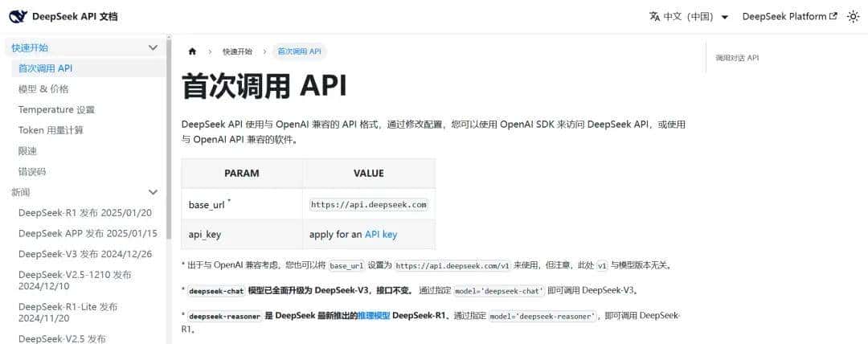The image size is (868, 344).
Task: Click the https://api.deepseek.com code value
Action: [x=369, y=204]
